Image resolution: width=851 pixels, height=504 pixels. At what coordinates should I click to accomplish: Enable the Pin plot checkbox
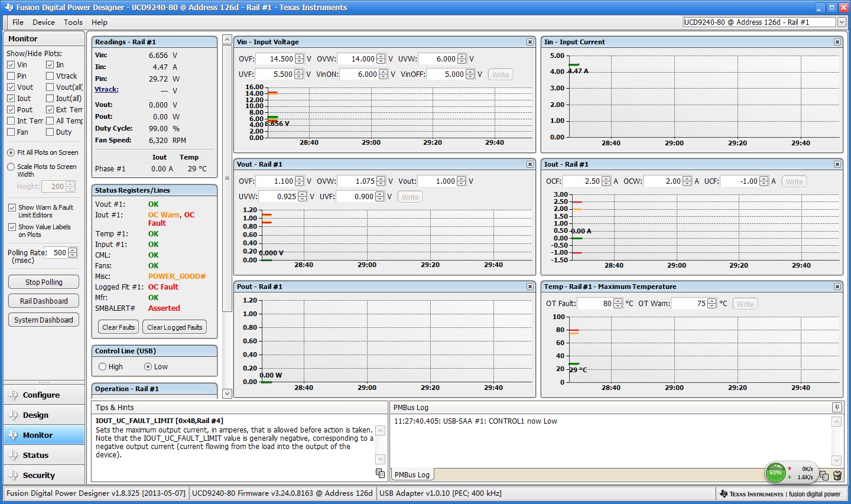click(x=11, y=76)
